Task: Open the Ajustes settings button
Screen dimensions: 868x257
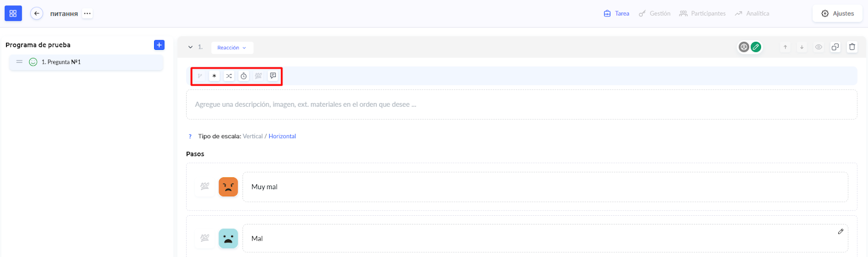Action: pos(838,14)
